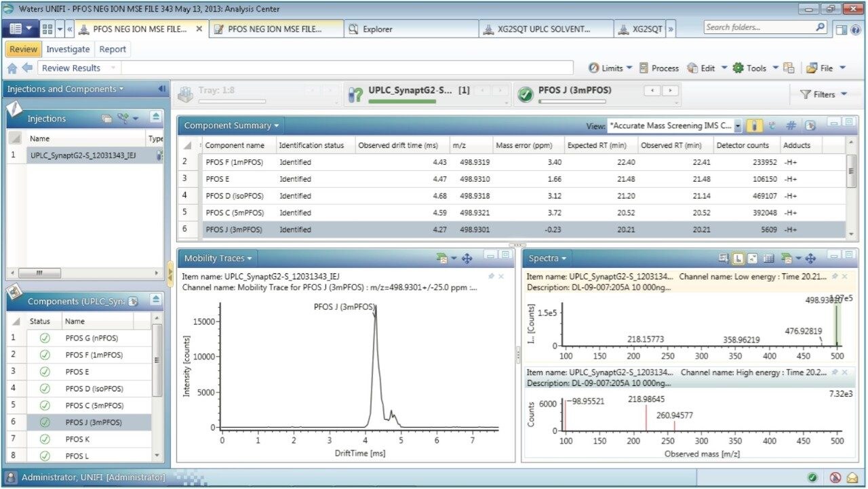
Task: Open the XG2SQT UPLC SOLVENT tab
Action: click(x=546, y=29)
